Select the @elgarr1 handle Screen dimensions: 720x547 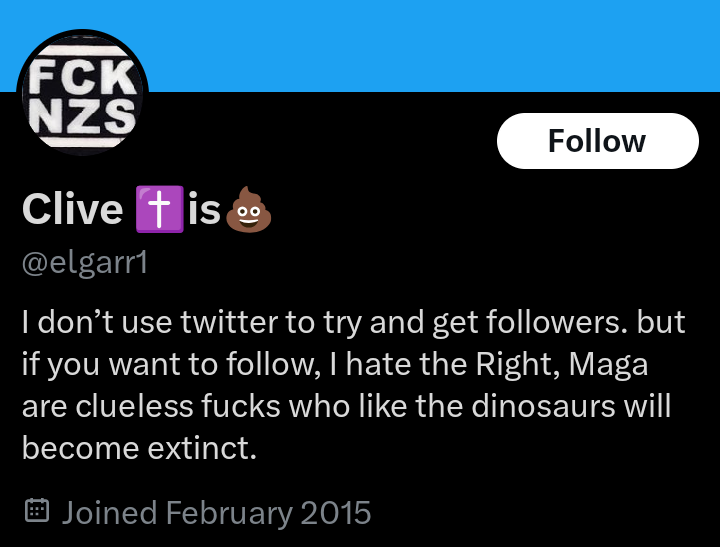click(84, 263)
